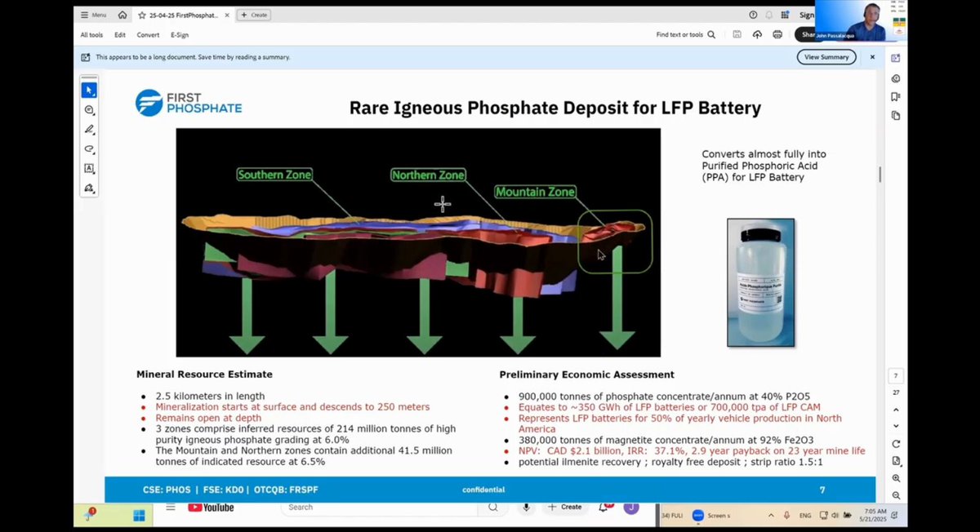
Task: Open the All tools menu
Action: pyautogui.click(x=91, y=35)
